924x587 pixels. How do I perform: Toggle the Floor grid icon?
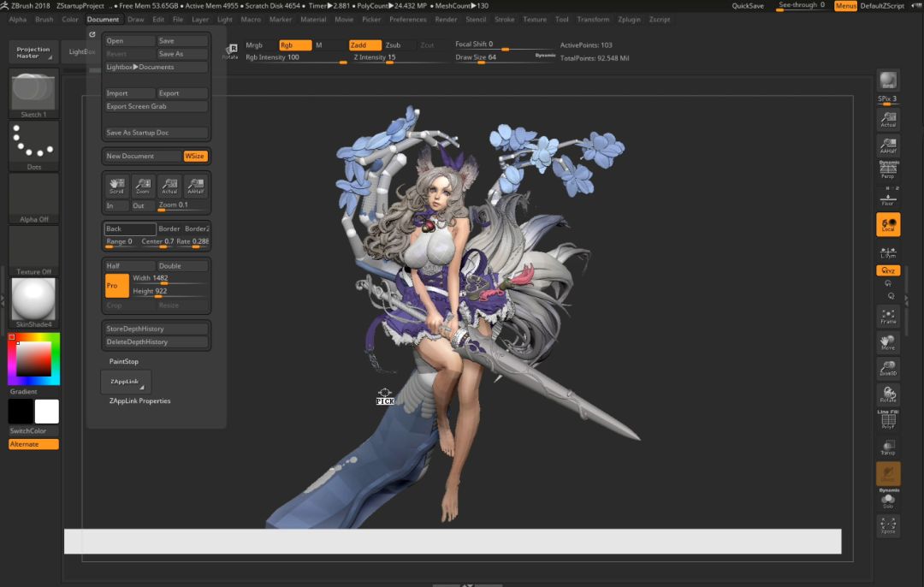click(x=888, y=199)
